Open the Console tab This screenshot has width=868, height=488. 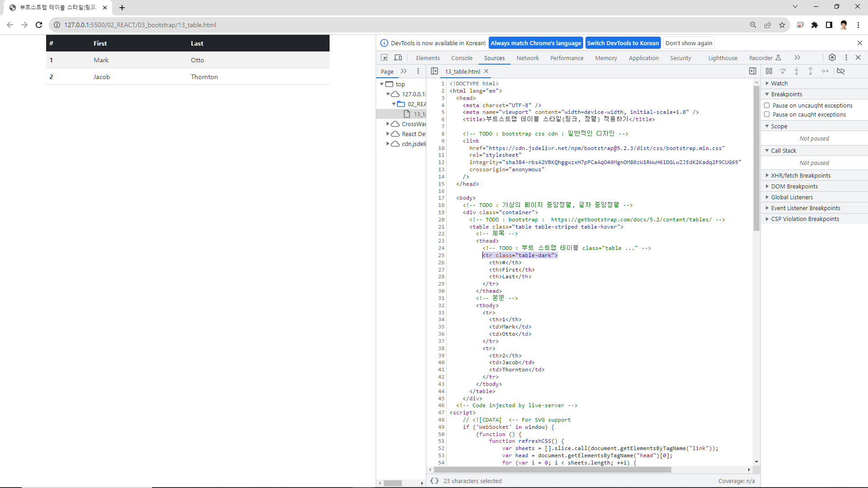pos(462,58)
